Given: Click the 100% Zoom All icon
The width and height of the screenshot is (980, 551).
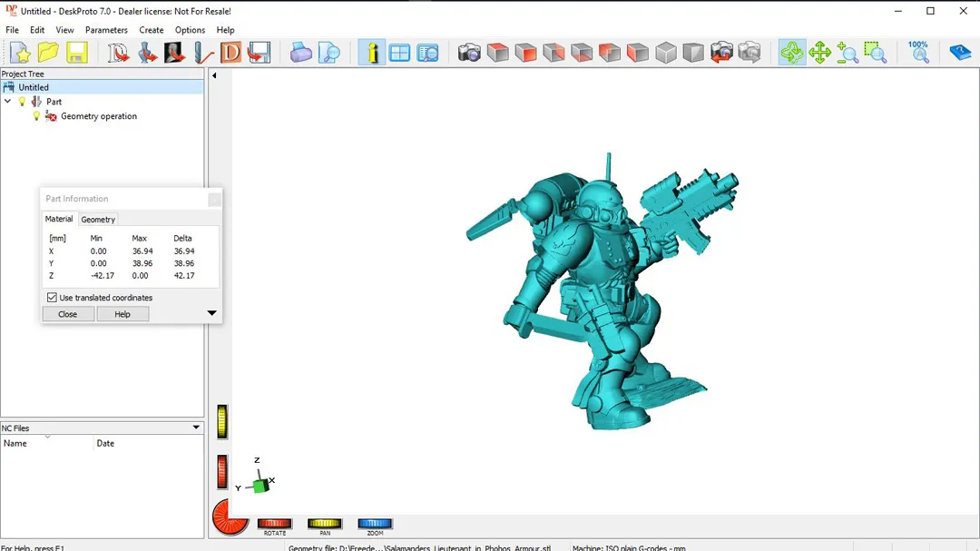Looking at the screenshot, I should click(x=918, y=53).
